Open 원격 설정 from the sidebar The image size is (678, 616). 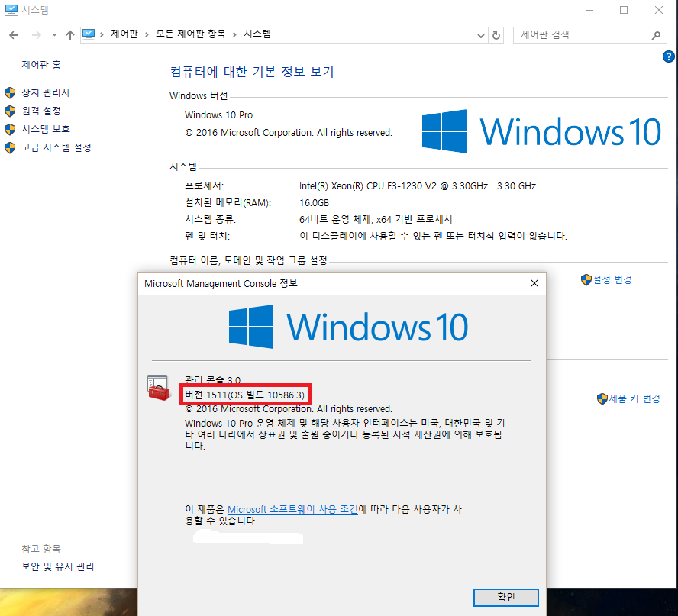[x=41, y=111]
